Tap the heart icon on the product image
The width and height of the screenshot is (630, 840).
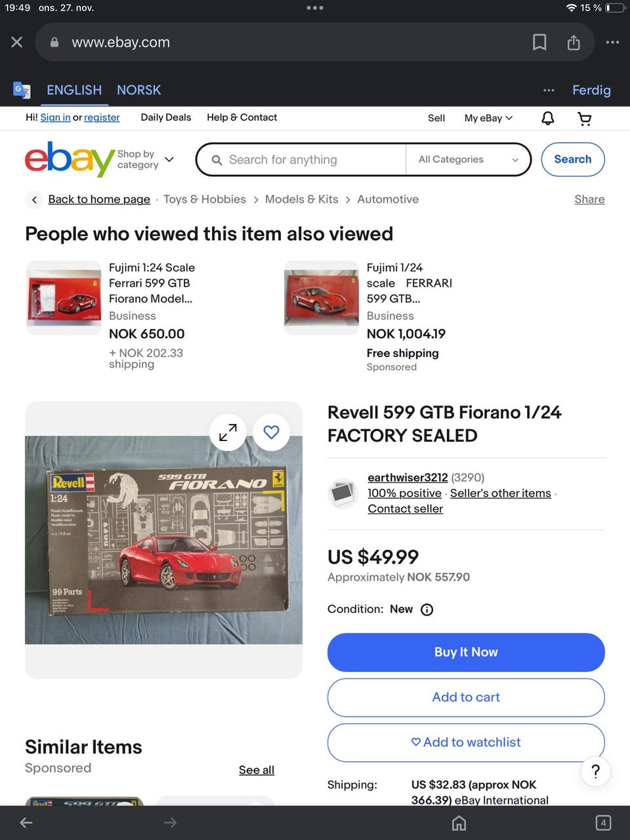click(x=271, y=432)
